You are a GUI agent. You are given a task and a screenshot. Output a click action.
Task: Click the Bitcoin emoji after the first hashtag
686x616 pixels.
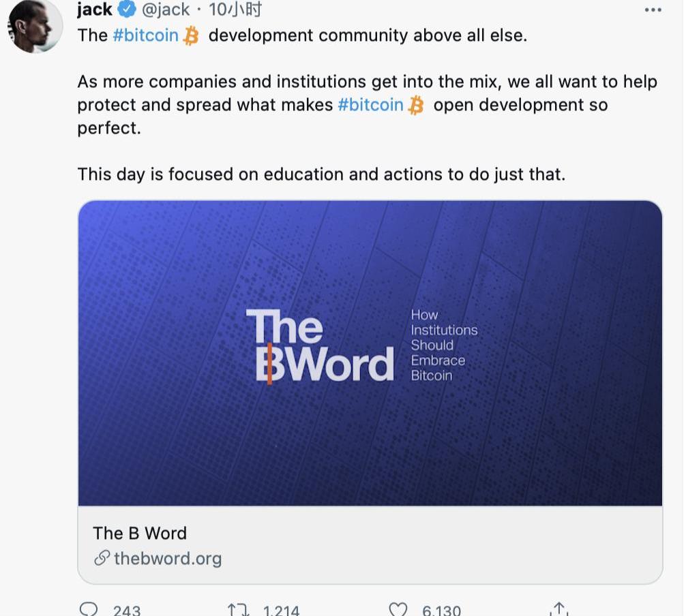tap(191, 35)
